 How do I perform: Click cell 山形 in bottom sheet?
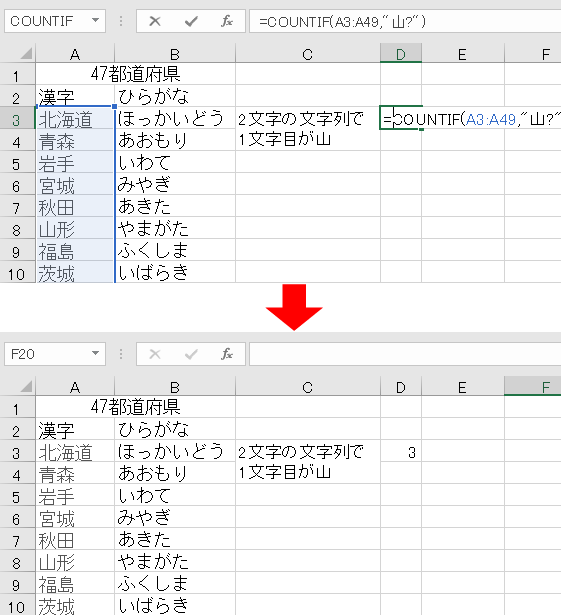pyautogui.click(x=75, y=563)
